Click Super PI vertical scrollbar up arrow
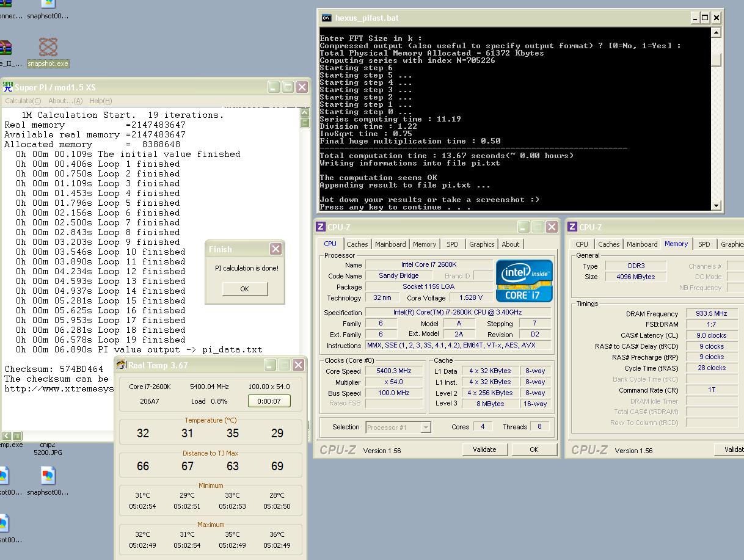The width and height of the screenshot is (744, 560). coord(305,113)
